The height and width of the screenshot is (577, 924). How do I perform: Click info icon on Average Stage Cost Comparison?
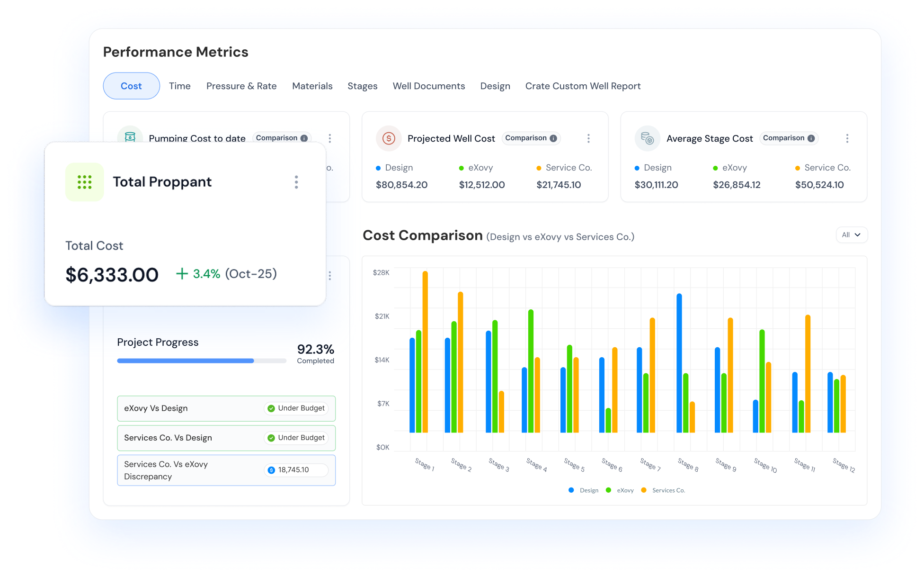tap(811, 138)
